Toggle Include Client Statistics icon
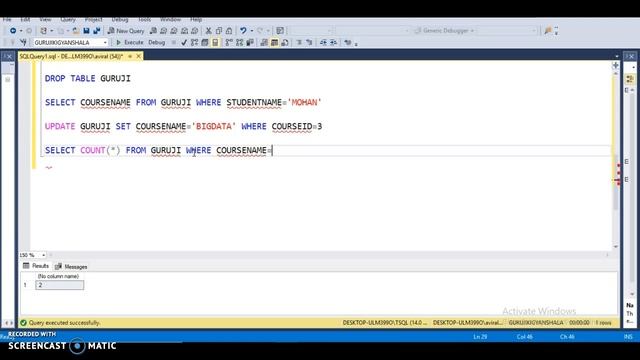Viewport: 640px width, 360px height. point(250,42)
